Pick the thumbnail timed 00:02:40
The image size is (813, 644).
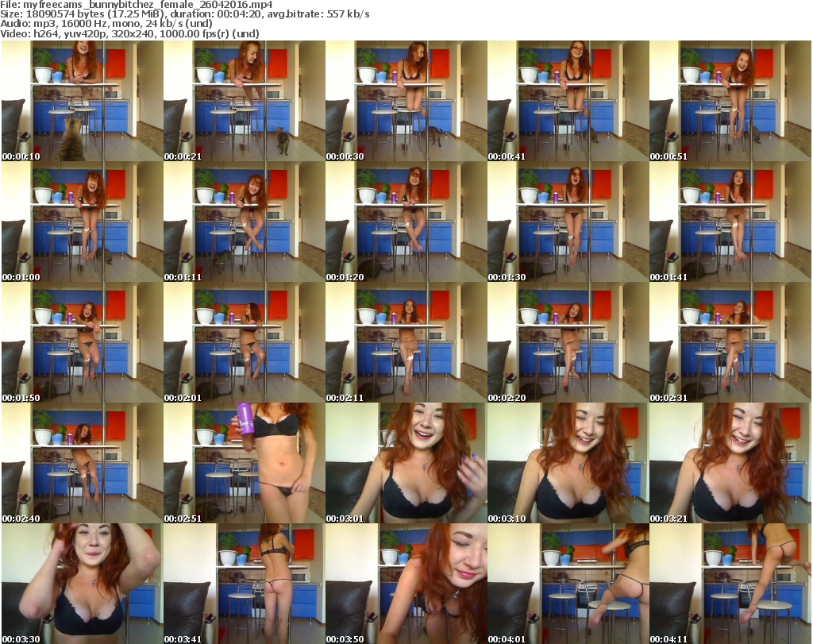(82, 463)
